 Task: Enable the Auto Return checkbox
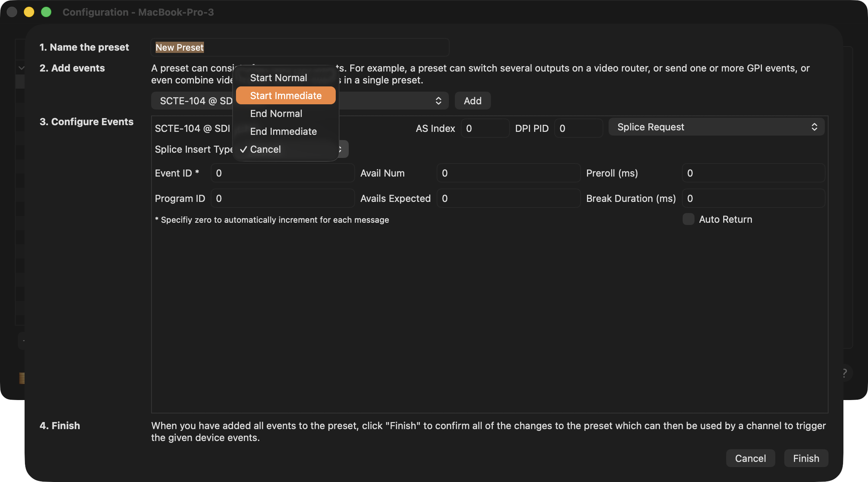pyautogui.click(x=688, y=219)
